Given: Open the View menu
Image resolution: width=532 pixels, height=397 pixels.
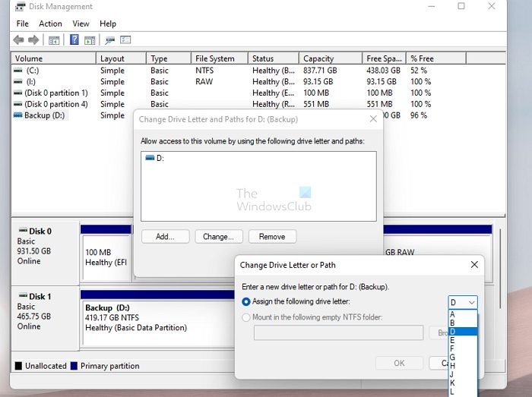Looking at the screenshot, I should (81, 24).
